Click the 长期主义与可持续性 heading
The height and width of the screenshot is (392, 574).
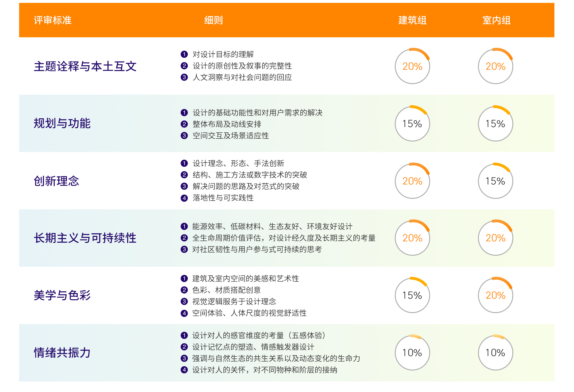85,238
